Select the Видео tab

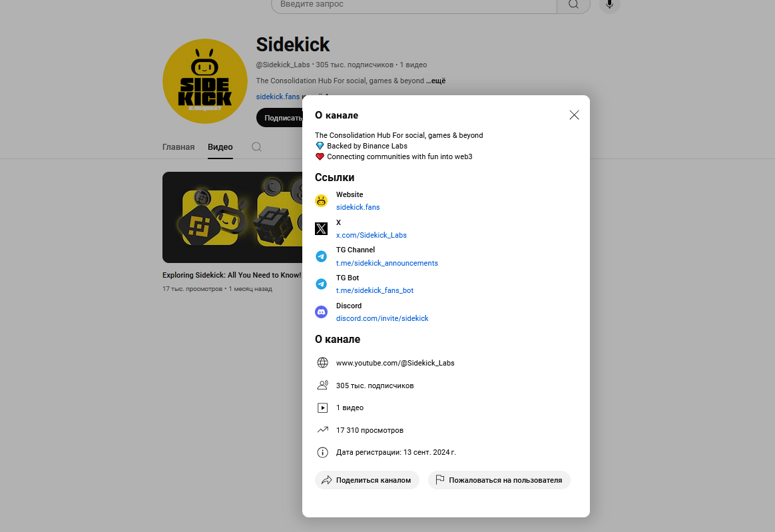tap(220, 147)
